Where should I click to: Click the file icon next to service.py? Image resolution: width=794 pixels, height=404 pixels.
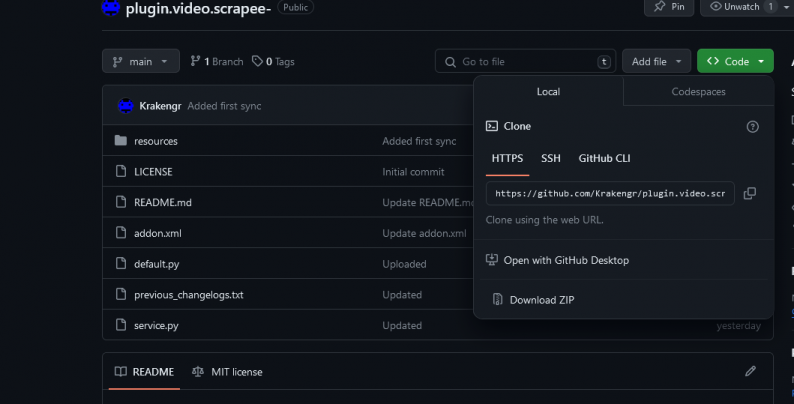pos(121,325)
